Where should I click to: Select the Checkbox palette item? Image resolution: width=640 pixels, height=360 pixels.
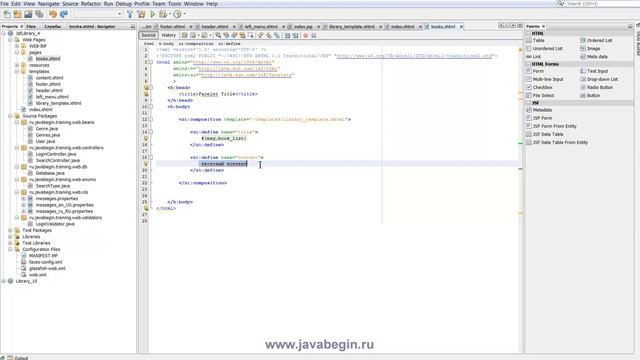pos(539,87)
